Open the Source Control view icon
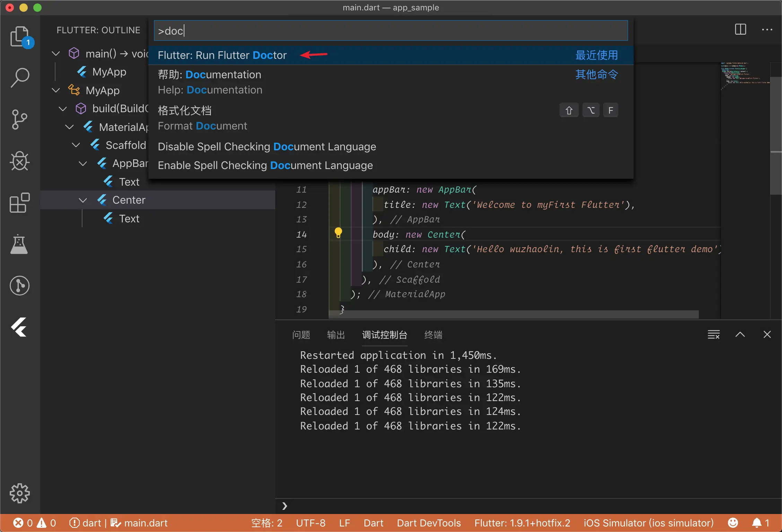Image resolution: width=782 pixels, height=532 pixels. 19,119
